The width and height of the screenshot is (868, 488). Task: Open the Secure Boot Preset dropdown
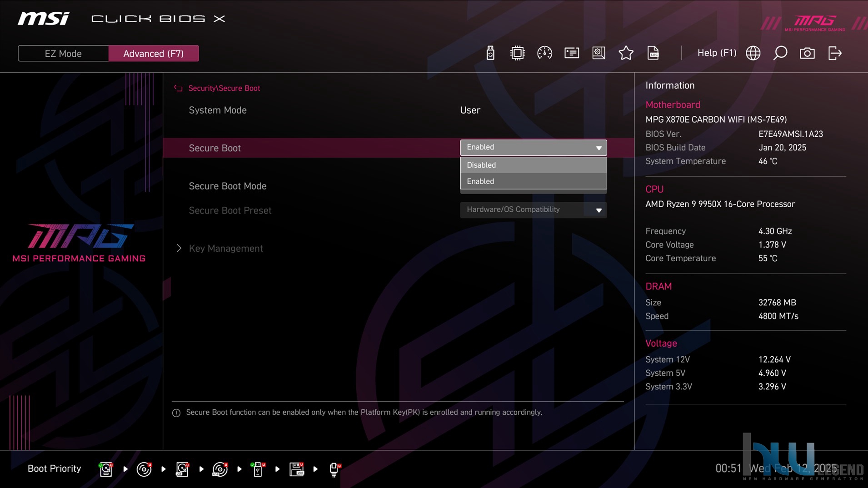533,210
